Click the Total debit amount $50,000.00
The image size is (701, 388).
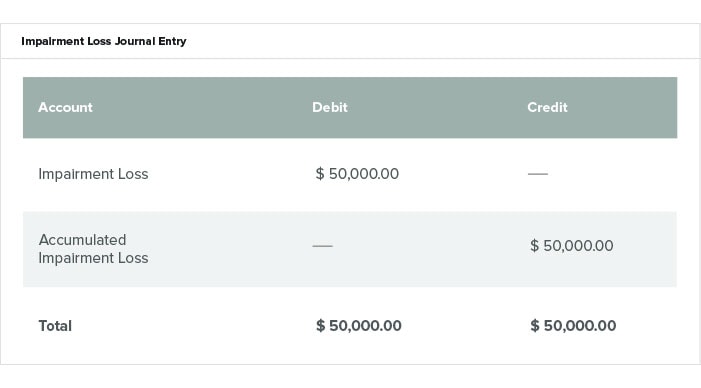(359, 325)
